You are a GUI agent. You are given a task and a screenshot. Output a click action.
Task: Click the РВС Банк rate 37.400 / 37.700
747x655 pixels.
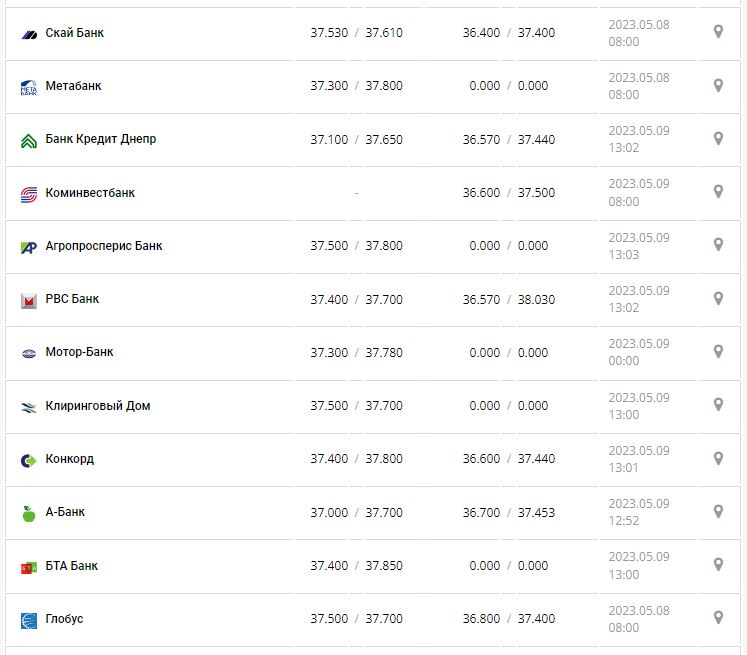[356, 299]
